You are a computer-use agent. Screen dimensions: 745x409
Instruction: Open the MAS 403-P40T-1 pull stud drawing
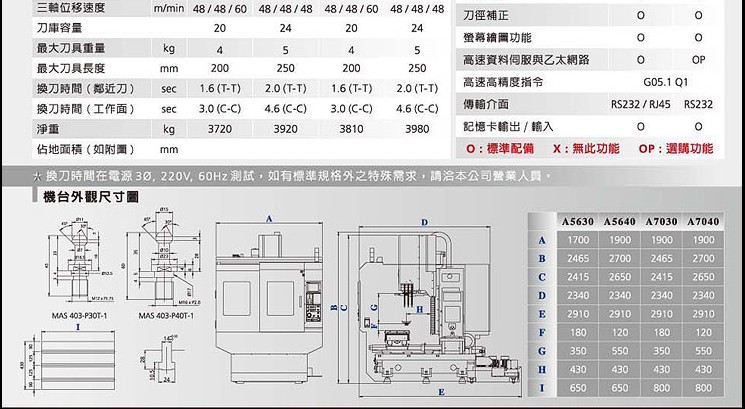pyautogui.click(x=164, y=257)
